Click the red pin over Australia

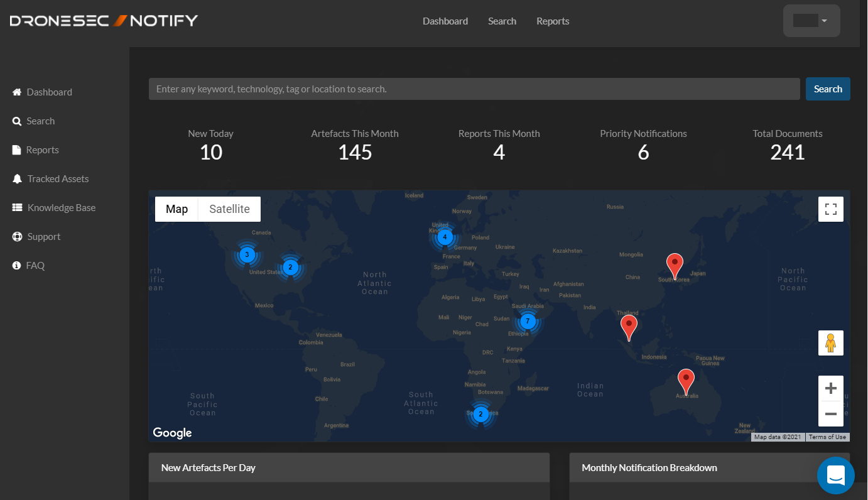686,381
